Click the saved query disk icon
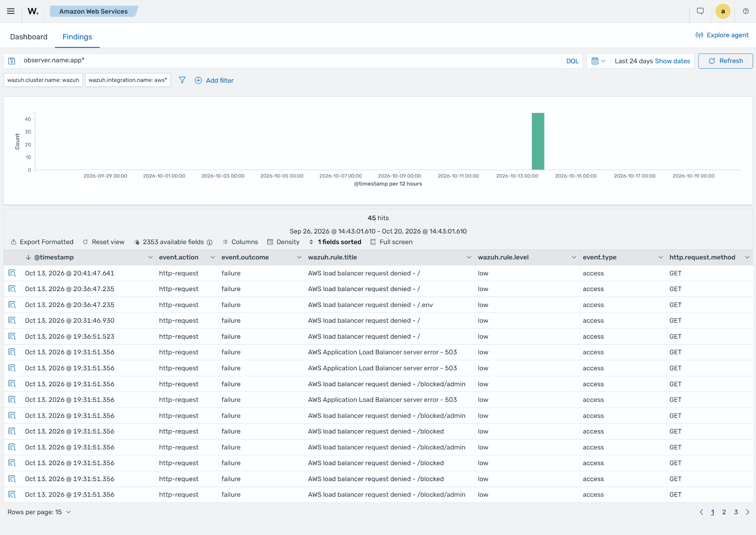Image resolution: width=756 pixels, height=535 pixels. 12,61
